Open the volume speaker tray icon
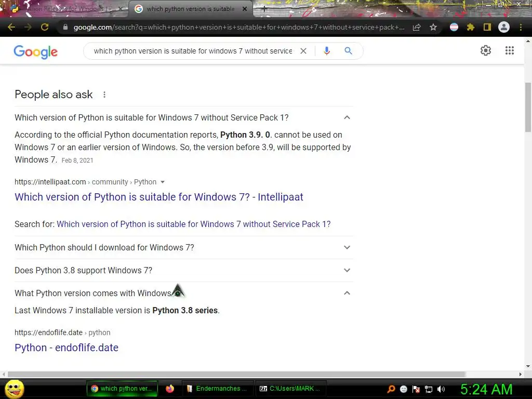This screenshot has height=399, width=532. pyautogui.click(x=441, y=389)
